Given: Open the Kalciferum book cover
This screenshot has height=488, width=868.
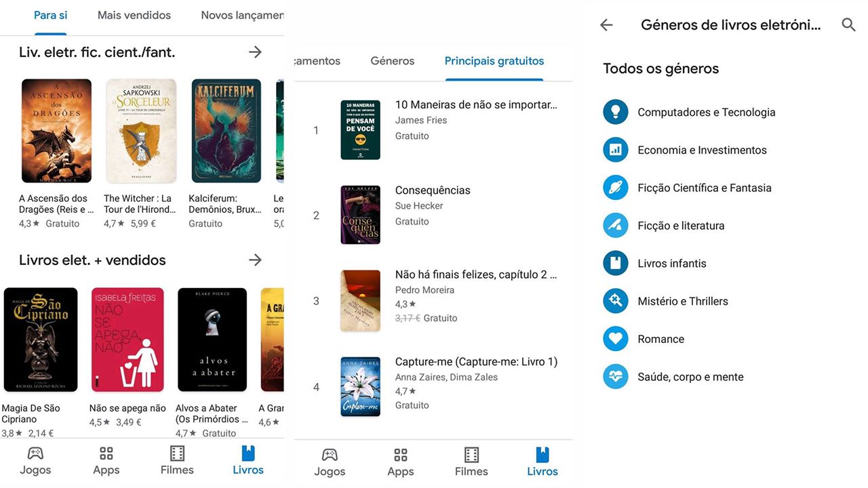Looking at the screenshot, I should pyautogui.click(x=226, y=131).
